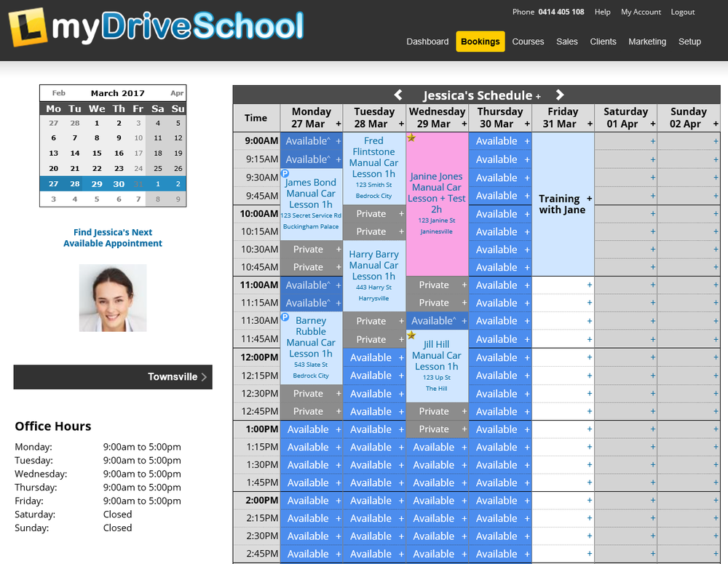Click the + on Sunday 02 Apr column header
The width and height of the screenshot is (728, 564).
[x=714, y=123]
